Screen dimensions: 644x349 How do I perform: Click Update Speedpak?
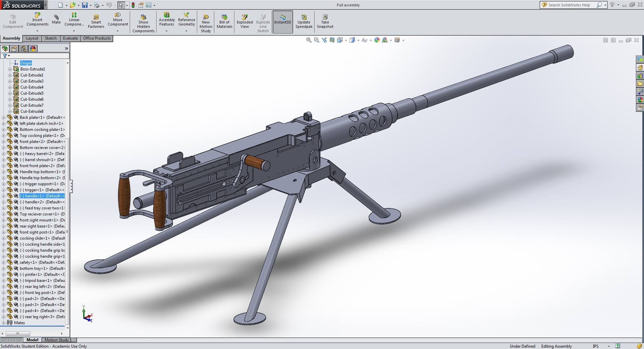(x=304, y=21)
